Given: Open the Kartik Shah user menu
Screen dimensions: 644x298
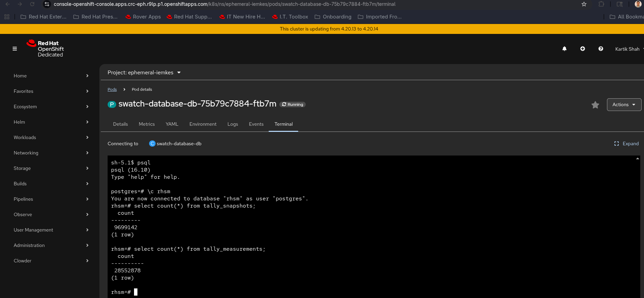Looking at the screenshot, I should 629,49.
